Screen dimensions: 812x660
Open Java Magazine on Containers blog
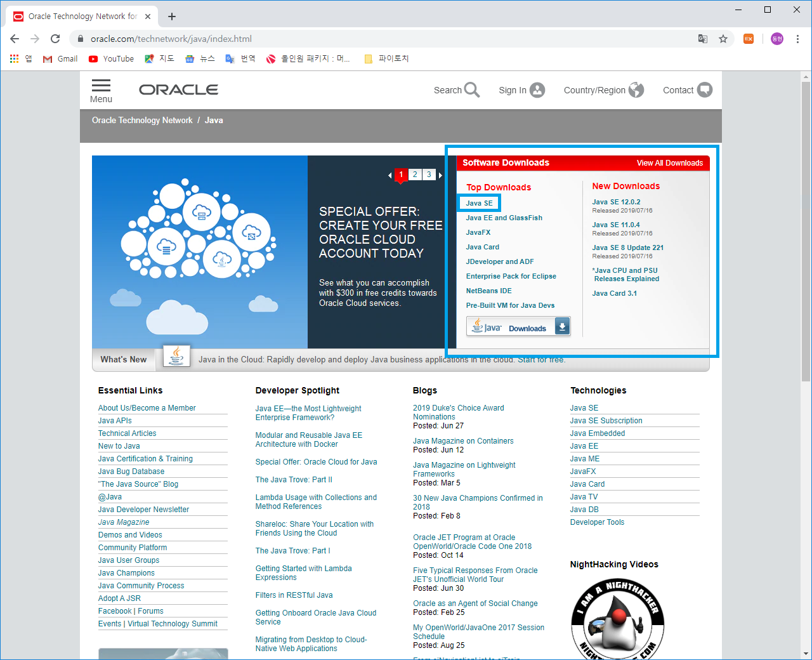(x=463, y=441)
